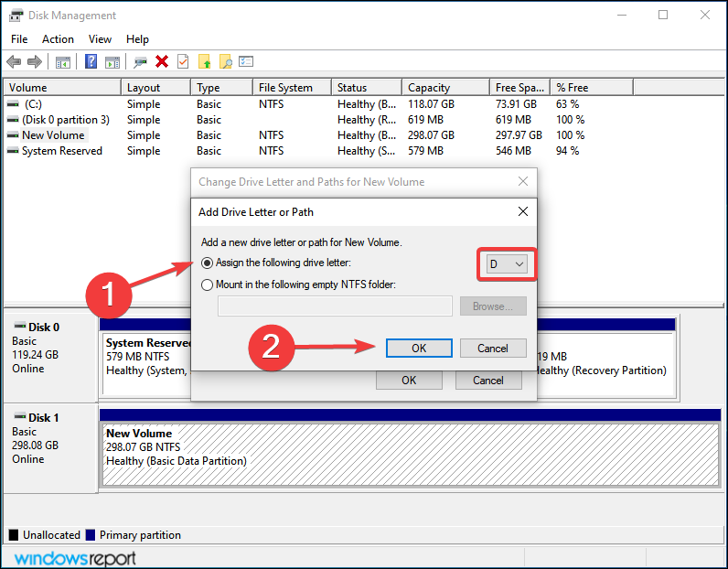
Task: Click drive icon beside New Volume row
Action: pyautogui.click(x=13, y=135)
